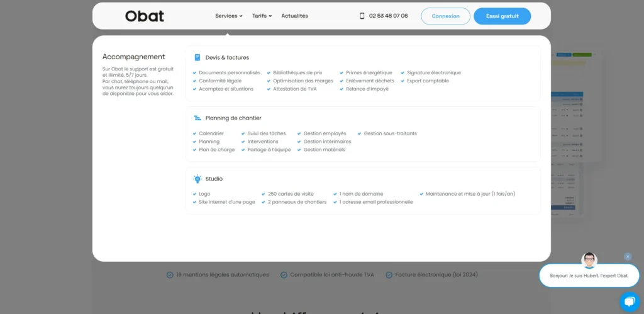
Task: Click the phone icon beside the number
Action: coord(362,16)
